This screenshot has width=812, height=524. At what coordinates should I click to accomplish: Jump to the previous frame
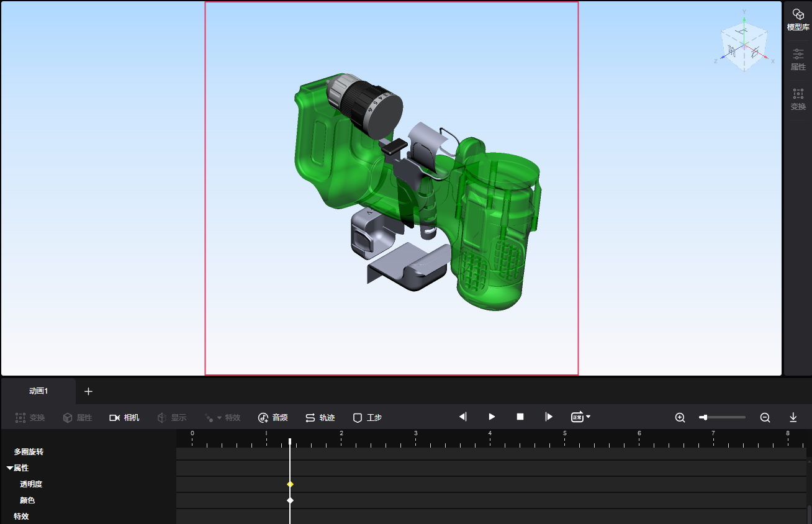[x=462, y=417]
